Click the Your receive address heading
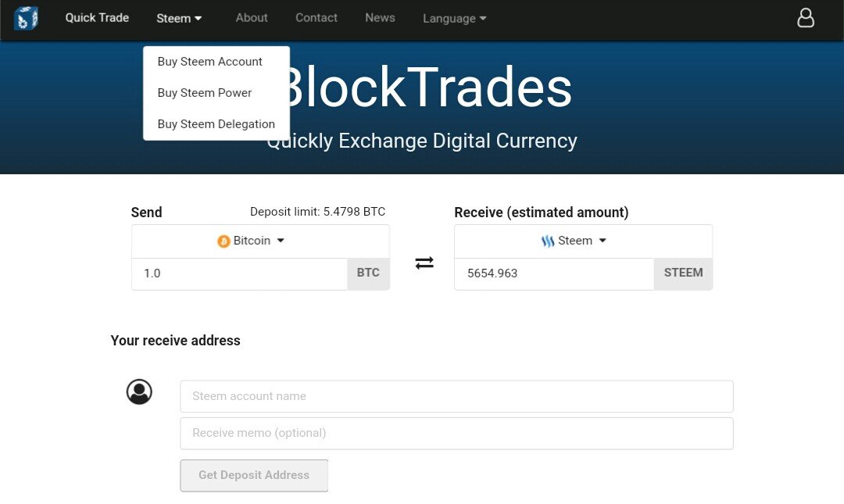Viewport: 844px width, 504px height. tap(176, 341)
